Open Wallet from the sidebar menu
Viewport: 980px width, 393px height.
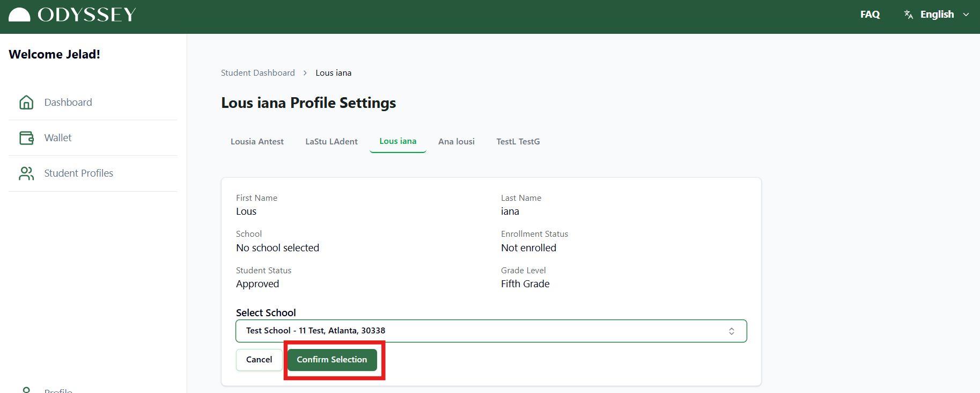click(x=58, y=138)
